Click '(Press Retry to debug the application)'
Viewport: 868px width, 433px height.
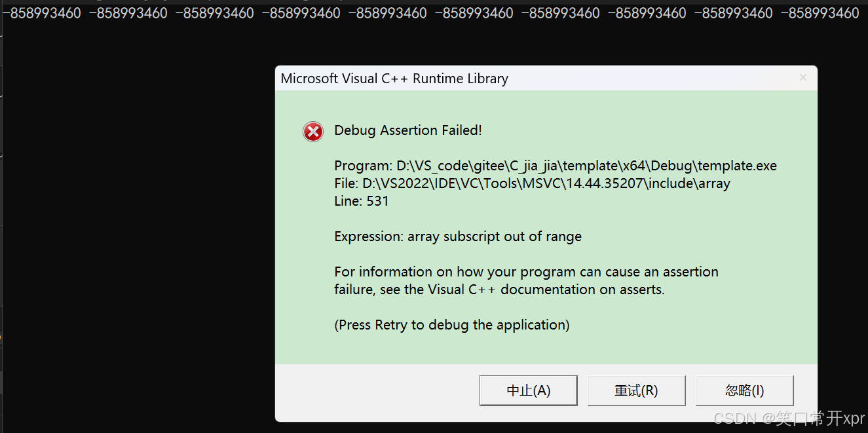(x=452, y=325)
